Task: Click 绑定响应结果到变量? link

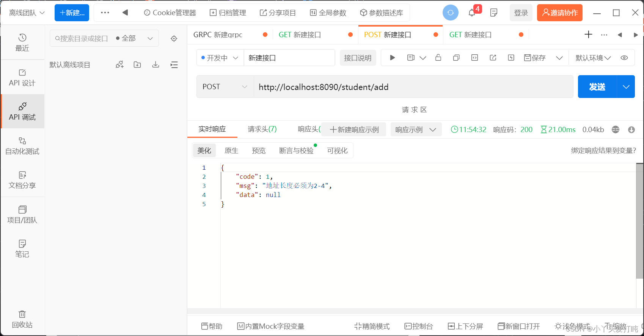Action: 603,151
